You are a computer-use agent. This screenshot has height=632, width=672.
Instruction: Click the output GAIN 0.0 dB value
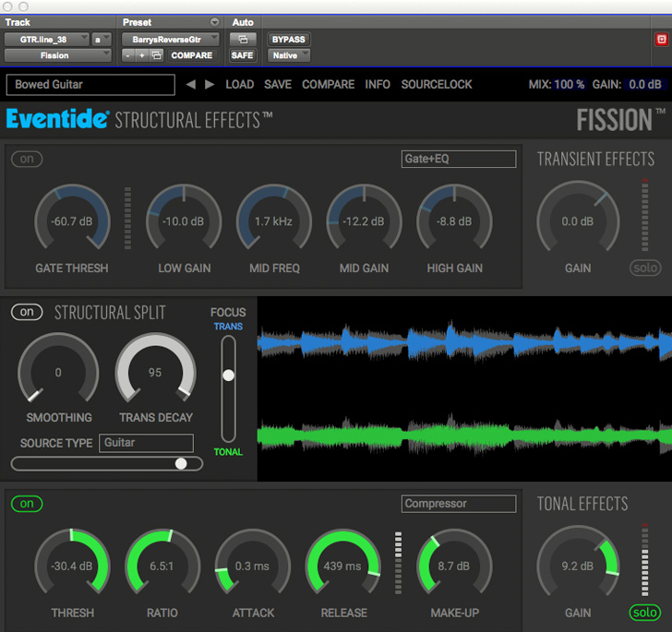645,84
